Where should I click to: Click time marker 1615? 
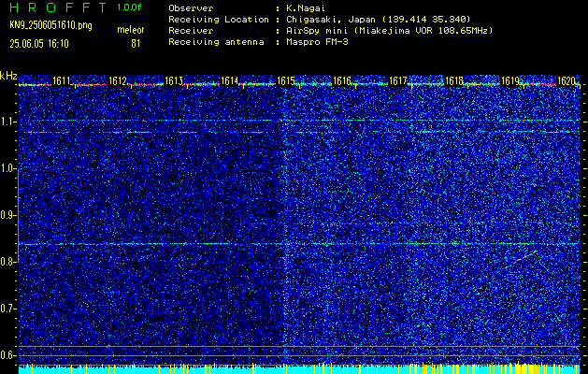click(286, 80)
